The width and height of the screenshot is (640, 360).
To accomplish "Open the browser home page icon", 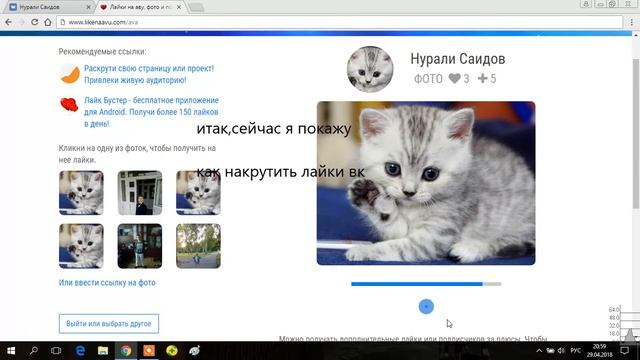I will (x=48, y=22).
